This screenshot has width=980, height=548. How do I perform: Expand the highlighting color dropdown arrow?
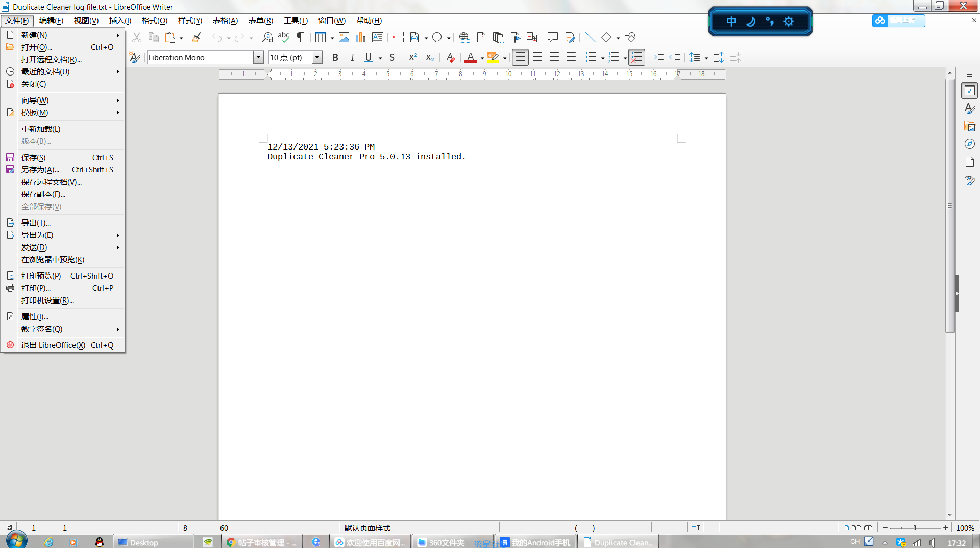coord(505,58)
